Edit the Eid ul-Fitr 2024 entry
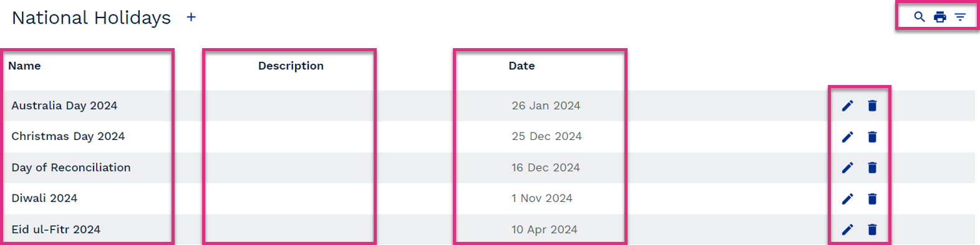 tap(847, 229)
